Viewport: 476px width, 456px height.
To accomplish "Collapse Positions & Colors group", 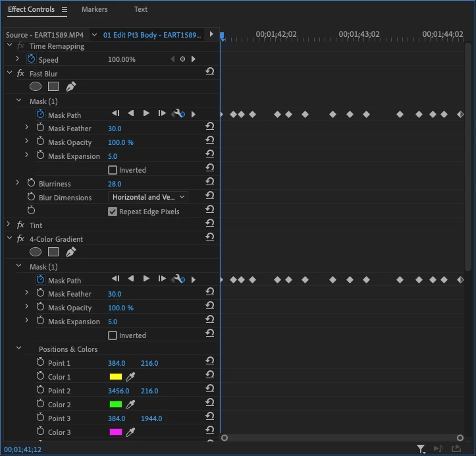I will 19,348.
